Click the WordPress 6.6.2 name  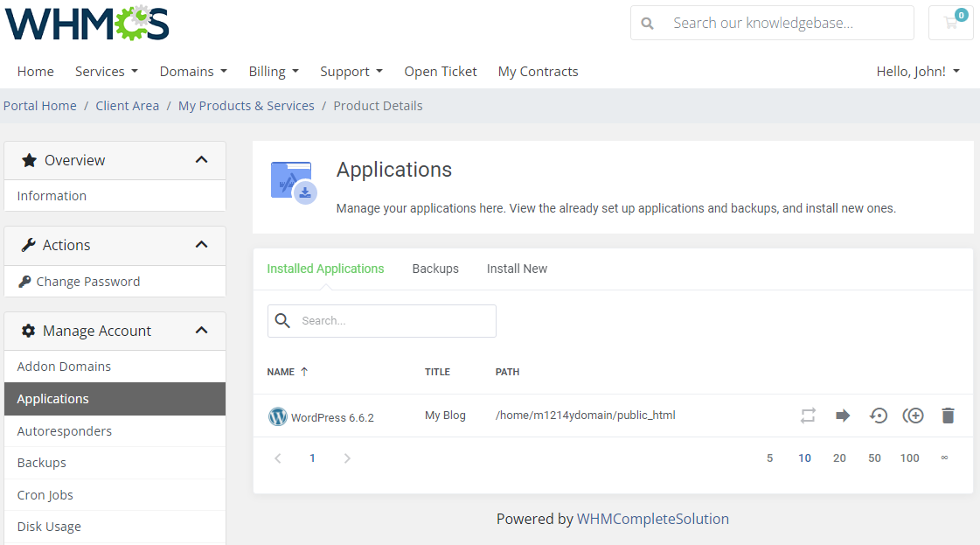coord(332,417)
